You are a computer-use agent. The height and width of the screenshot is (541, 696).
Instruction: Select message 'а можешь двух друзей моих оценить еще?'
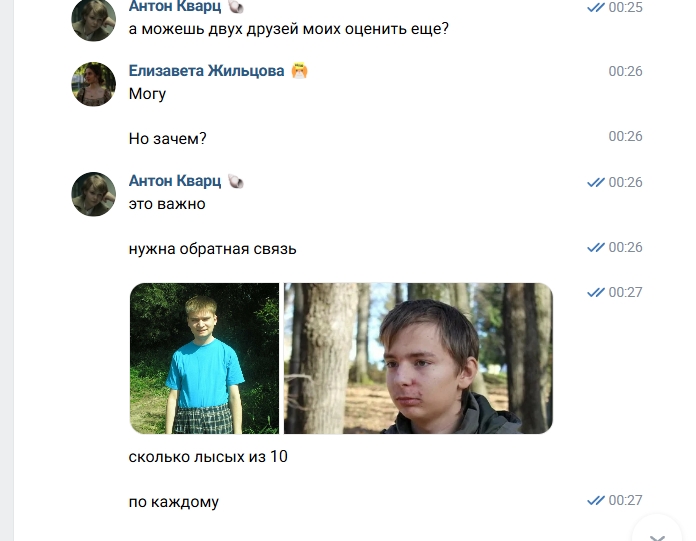click(289, 29)
